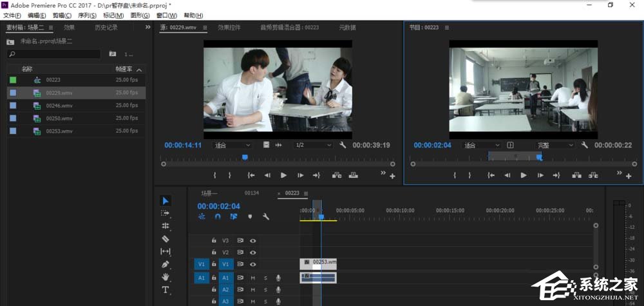The image size is (644, 306).
Task: Open timeline display settings wrench
Action: point(265,217)
